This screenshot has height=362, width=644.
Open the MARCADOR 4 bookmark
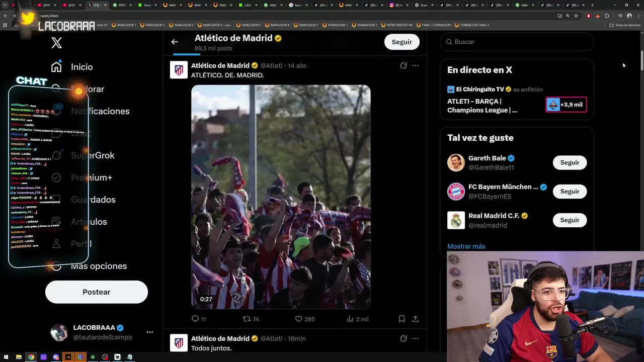214,25
